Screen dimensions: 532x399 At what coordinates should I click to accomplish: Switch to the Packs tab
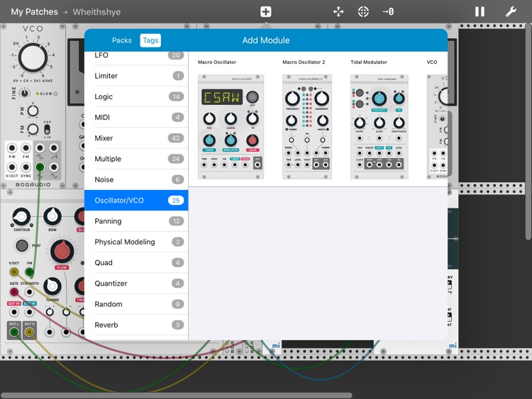122,40
